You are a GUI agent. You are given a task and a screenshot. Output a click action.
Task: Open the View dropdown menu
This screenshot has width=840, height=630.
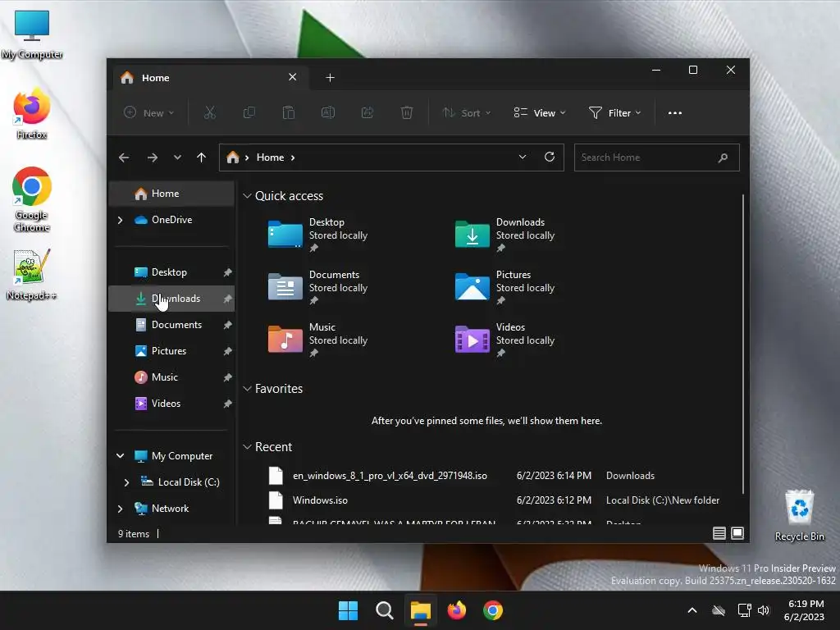(540, 113)
